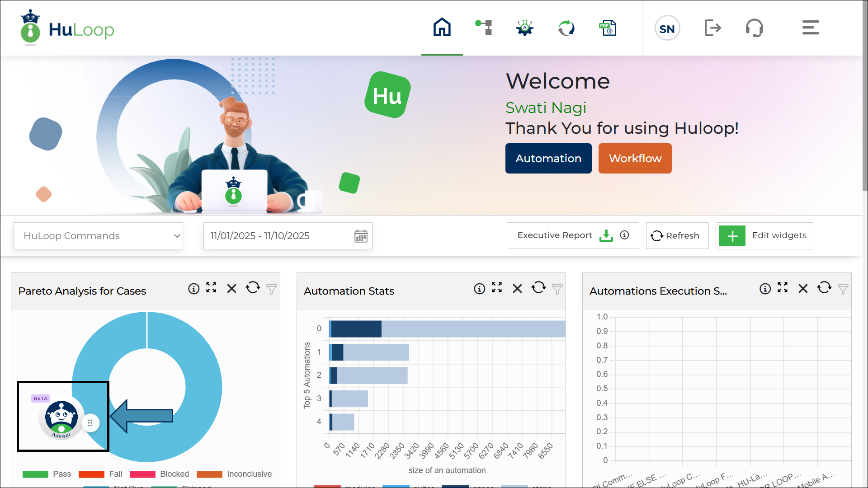Open the hamburger menu icon

(x=811, y=28)
